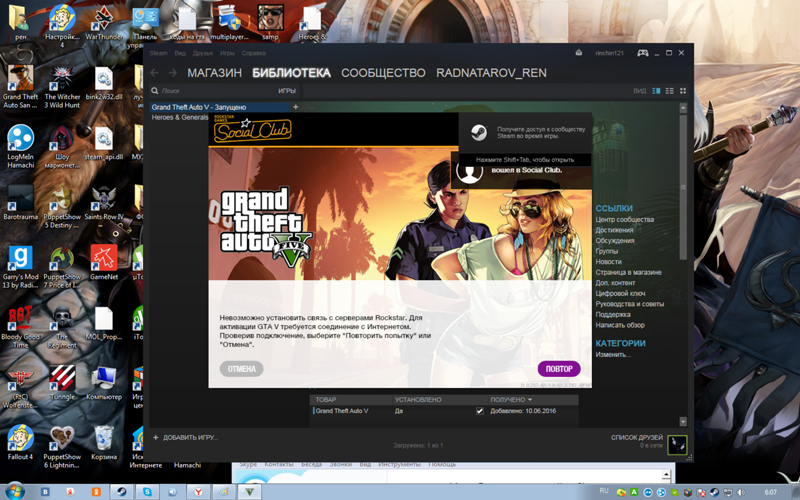Click the Skype taskbar button
Screen dimensions: 800x500
147,492
